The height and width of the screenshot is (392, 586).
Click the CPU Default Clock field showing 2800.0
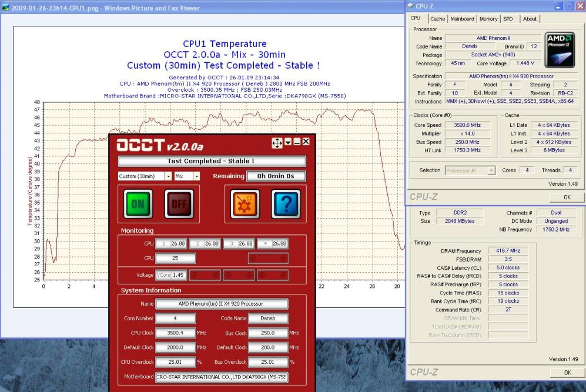(x=175, y=347)
